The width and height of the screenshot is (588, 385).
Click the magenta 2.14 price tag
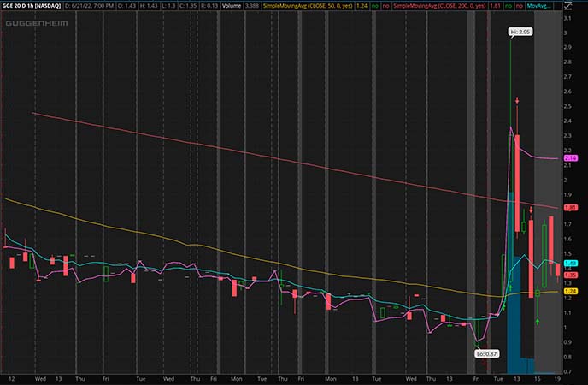pyautogui.click(x=573, y=158)
